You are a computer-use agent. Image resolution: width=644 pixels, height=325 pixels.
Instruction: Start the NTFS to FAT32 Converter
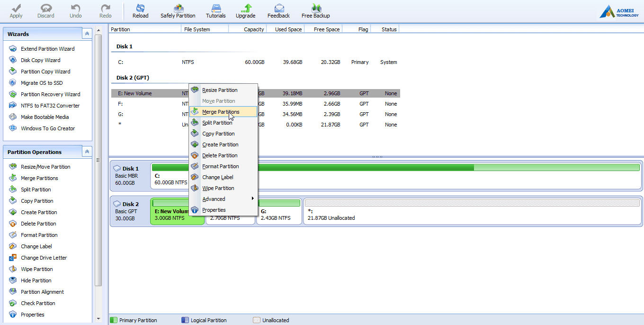coord(49,105)
